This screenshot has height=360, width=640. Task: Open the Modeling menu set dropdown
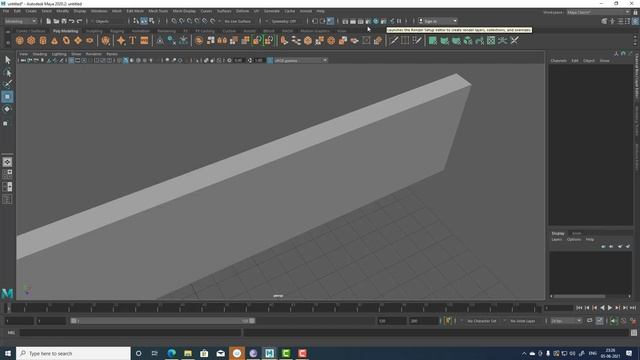tap(20, 21)
